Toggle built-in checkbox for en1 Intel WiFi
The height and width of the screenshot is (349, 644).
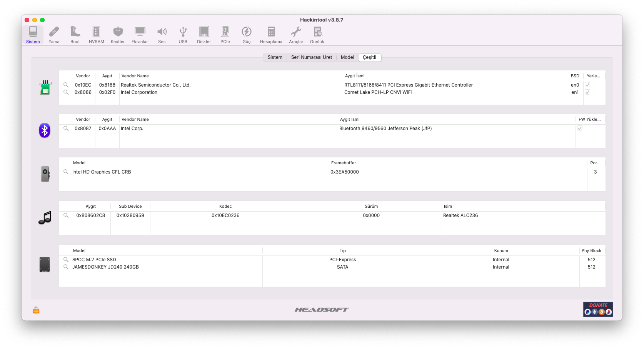tap(587, 92)
